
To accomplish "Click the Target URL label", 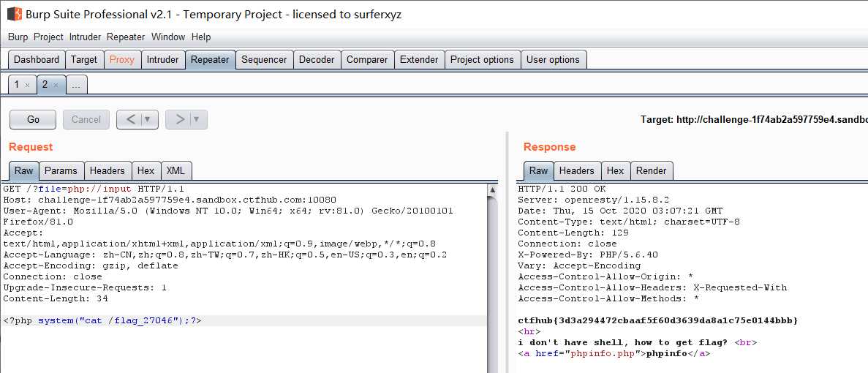I will pos(754,119).
